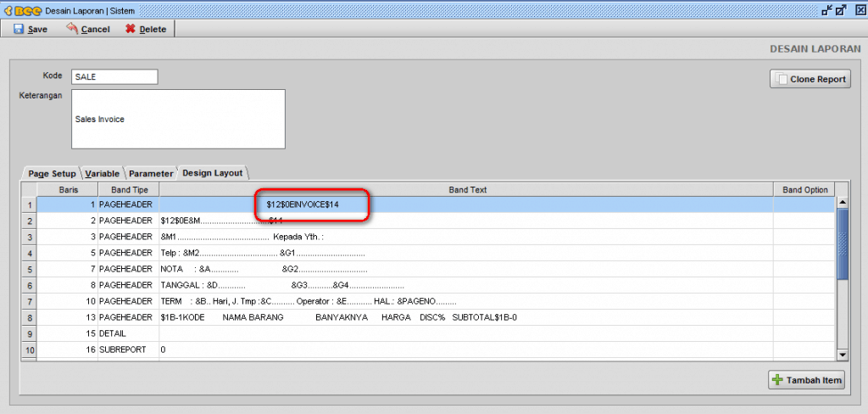Click the Tambah Item button
Screen dimensions: 868x414
coord(807,379)
